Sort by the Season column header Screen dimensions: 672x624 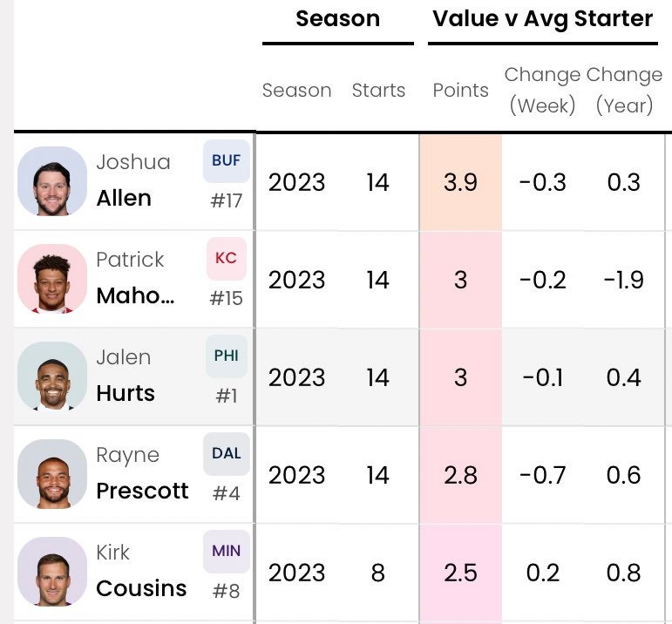296,91
